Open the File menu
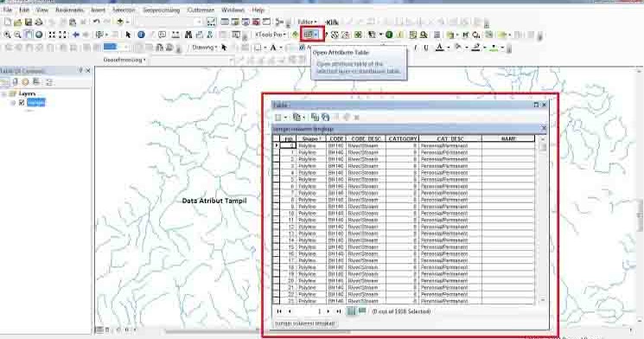 tap(8, 10)
